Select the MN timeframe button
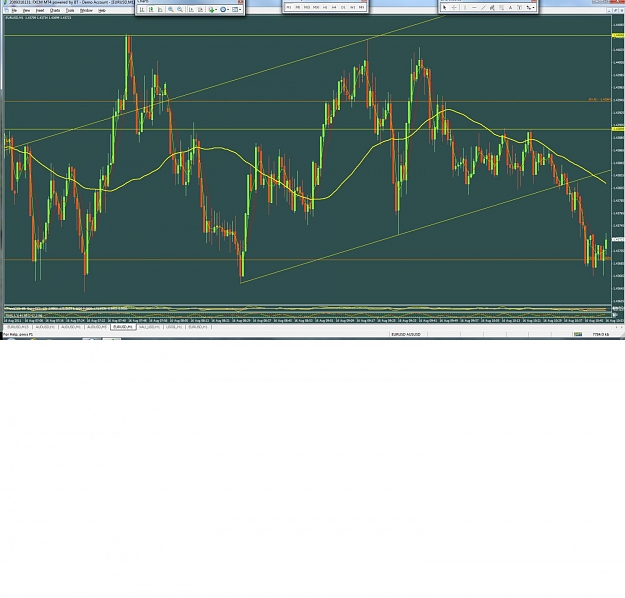 [362, 7]
